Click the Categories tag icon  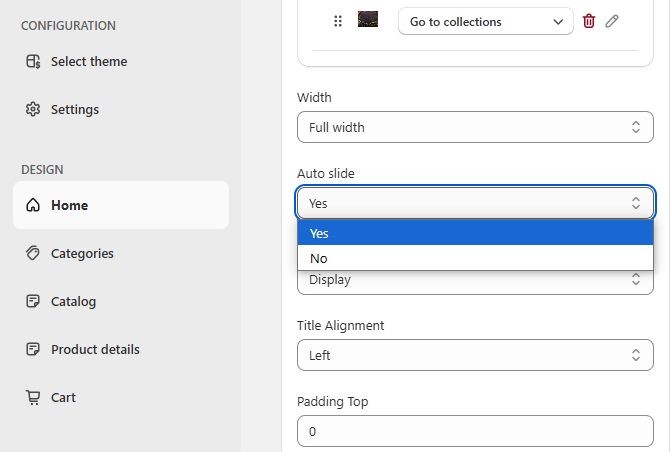click(x=33, y=253)
